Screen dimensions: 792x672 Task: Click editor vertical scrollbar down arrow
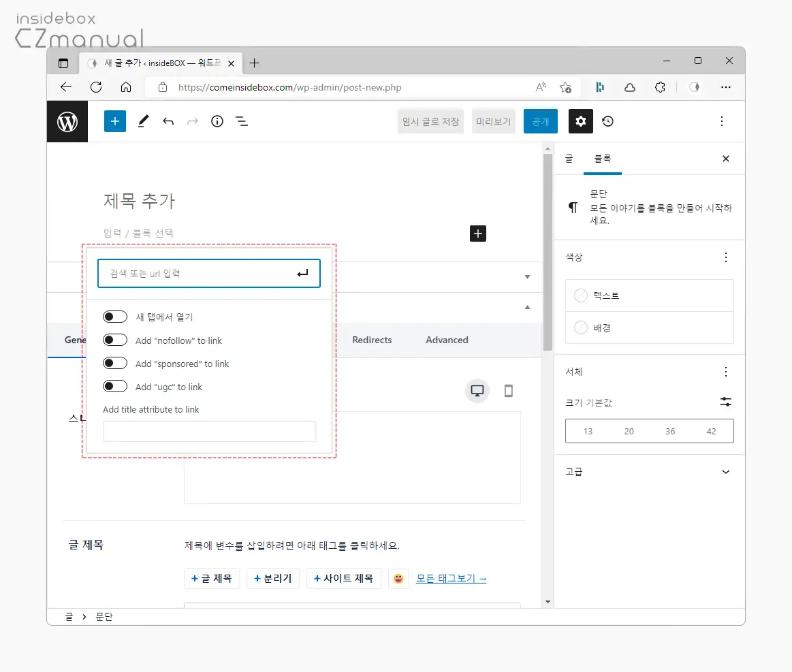[548, 602]
